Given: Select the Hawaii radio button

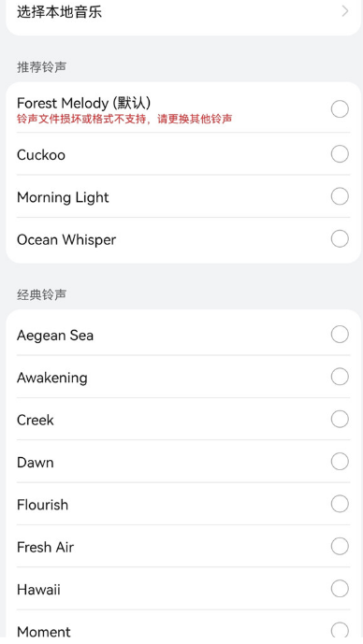Looking at the screenshot, I should coord(340,589).
